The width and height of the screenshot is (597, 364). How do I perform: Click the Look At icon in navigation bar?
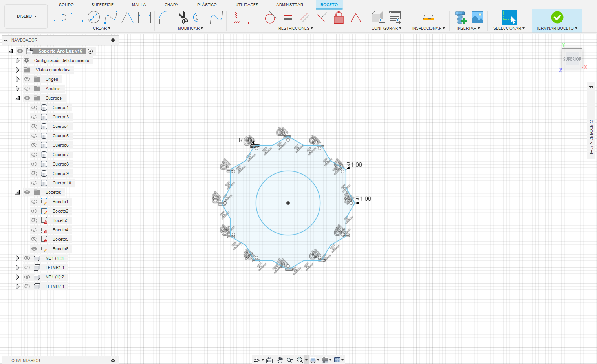pyautogui.click(x=269, y=360)
